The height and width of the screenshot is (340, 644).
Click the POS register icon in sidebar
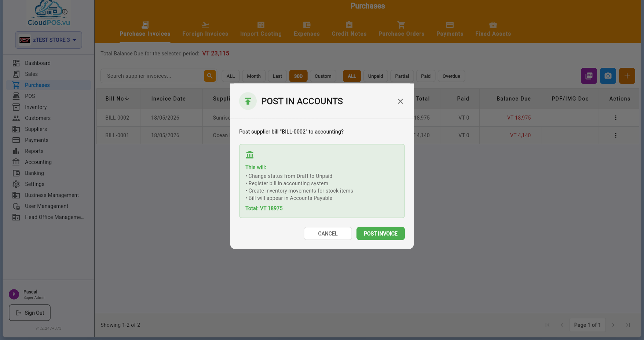point(16,96)
